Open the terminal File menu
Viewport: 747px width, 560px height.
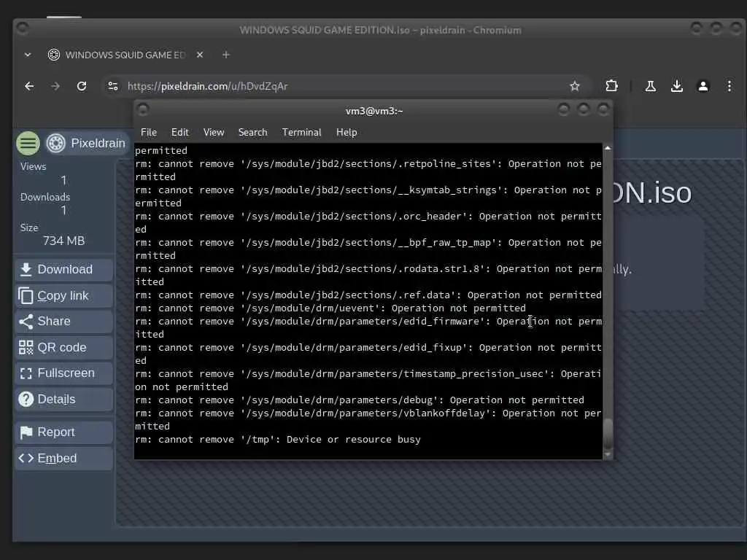coord(149,133)
